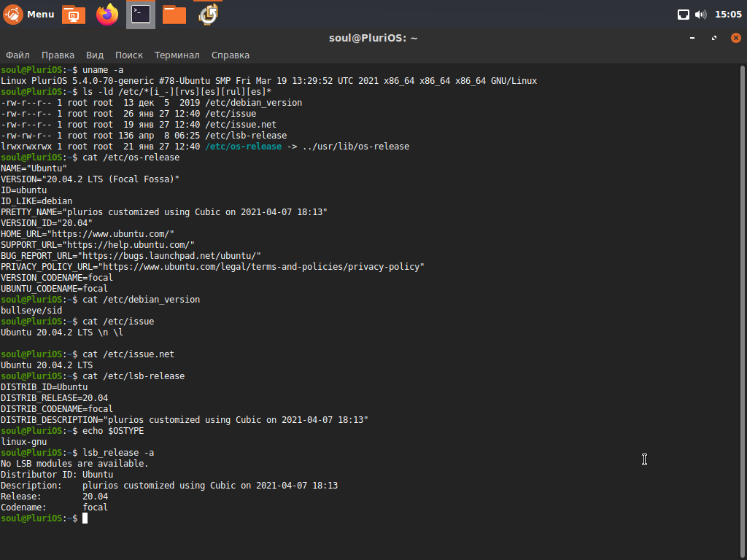Open the Файл menu
The width and height of the screenshot is (747, 560).
(18, 55)
